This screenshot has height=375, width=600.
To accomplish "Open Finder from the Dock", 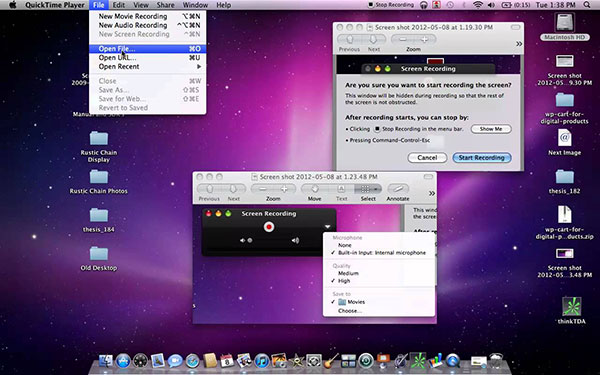I will 106,360.
